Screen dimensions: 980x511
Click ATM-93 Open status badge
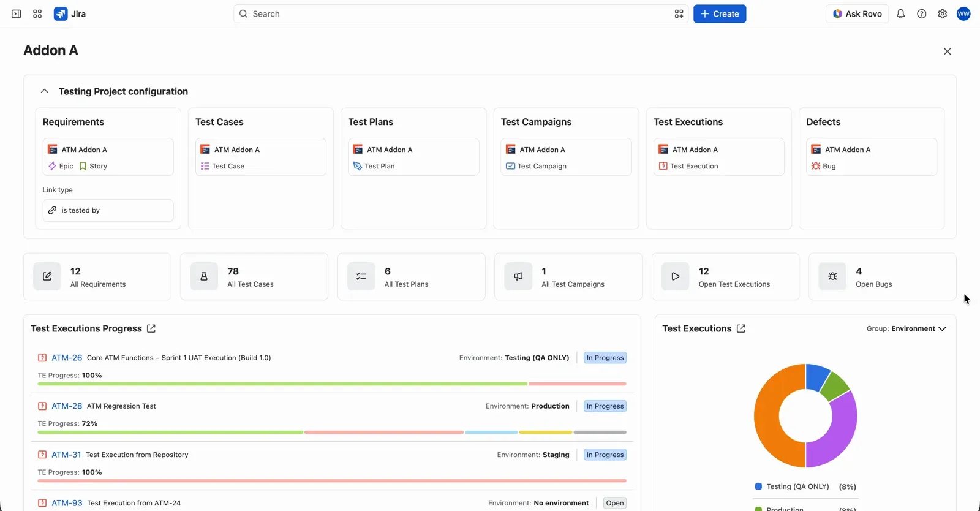[615, 503]
